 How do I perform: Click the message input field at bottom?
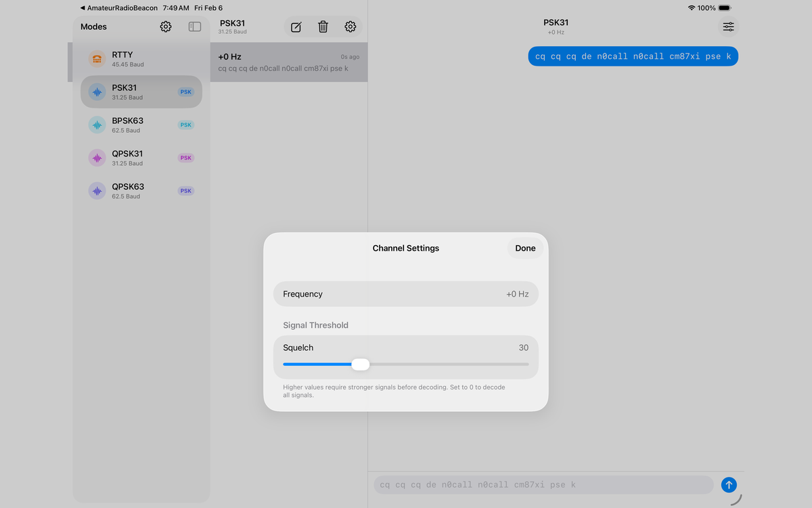tap(541, 484)
